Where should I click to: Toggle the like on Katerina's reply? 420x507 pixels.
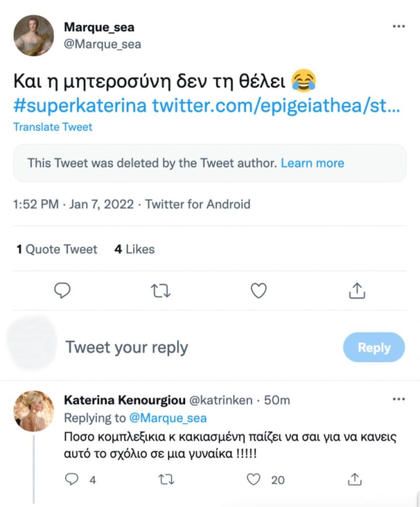point(253,479)
